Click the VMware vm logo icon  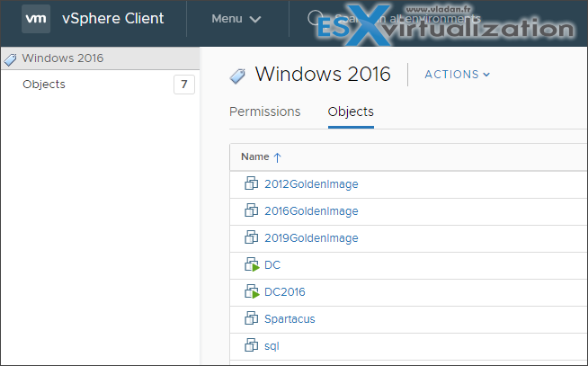(36, 19)
